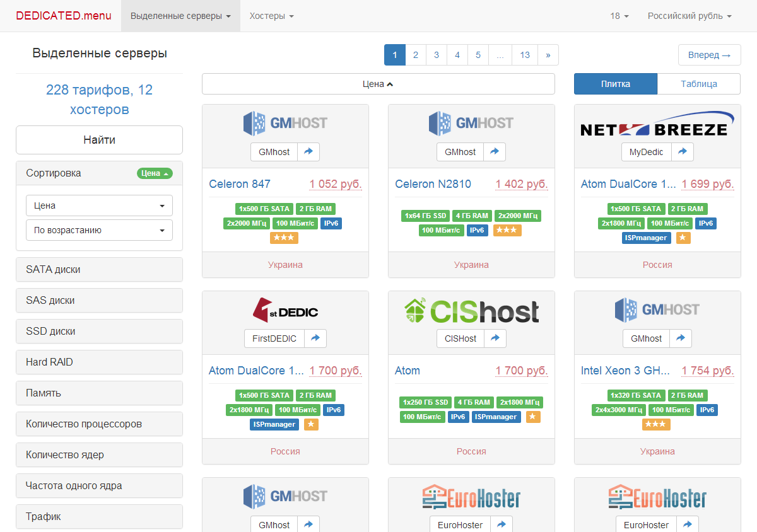The height and width of the screenshot is (532, 757).
Task: Open Хостеры navbar menu
Action: pos(271,16)
